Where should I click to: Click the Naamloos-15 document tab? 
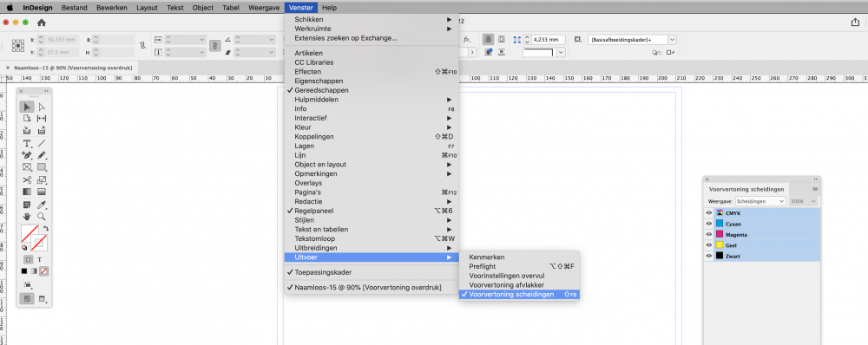point(73,67)
